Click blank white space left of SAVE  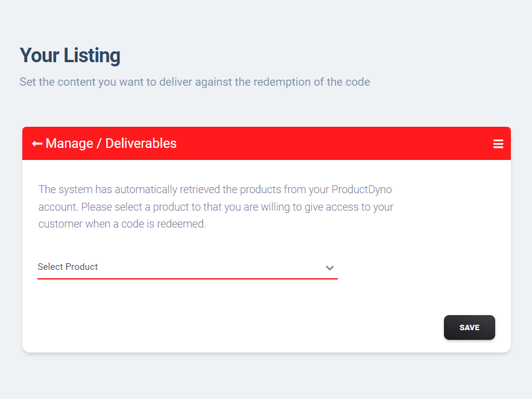click(x=238, y=327)
